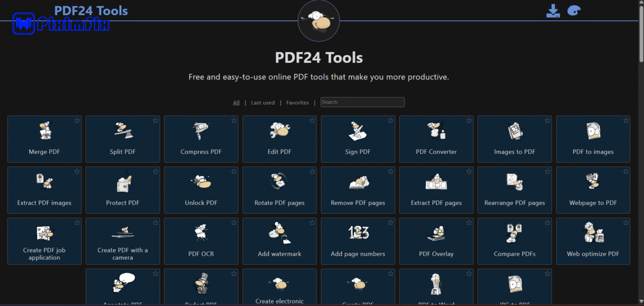This screenshot has height=306, width=644.
Task: Click the color theme palette icon
Action: coord(574,11)
